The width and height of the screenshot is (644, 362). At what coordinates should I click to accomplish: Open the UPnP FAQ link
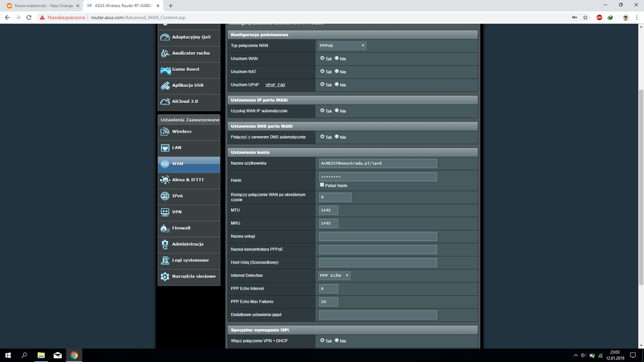point(275,85)
